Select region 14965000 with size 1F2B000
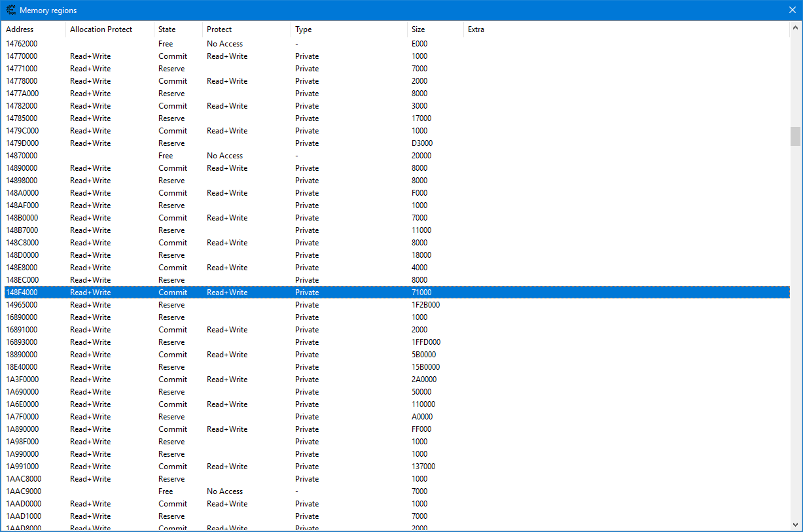The image size is (803, 532). coord(22,305)
